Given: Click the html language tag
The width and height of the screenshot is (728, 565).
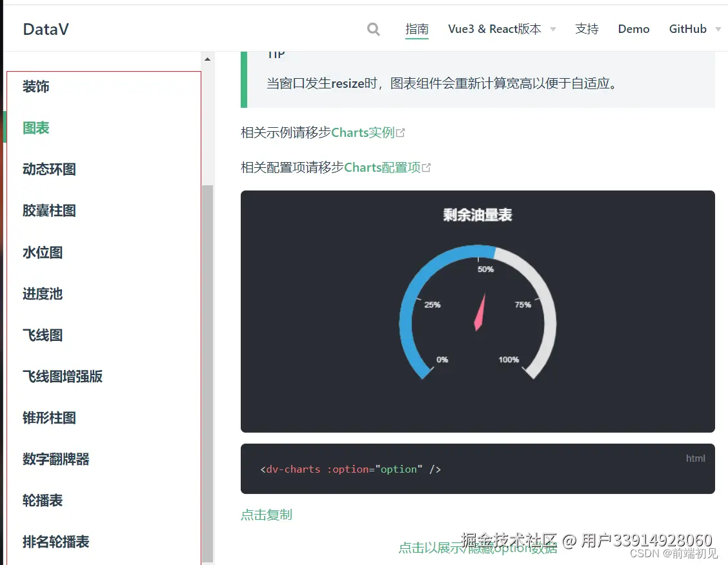Looking at the screenshot, I should (696, 458).
